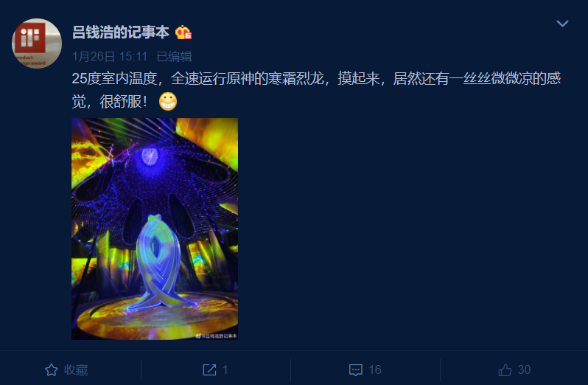Viewport: 588px width, 385px height.
Task: View edit history via 已编辑 label
Action: [174, 57]
